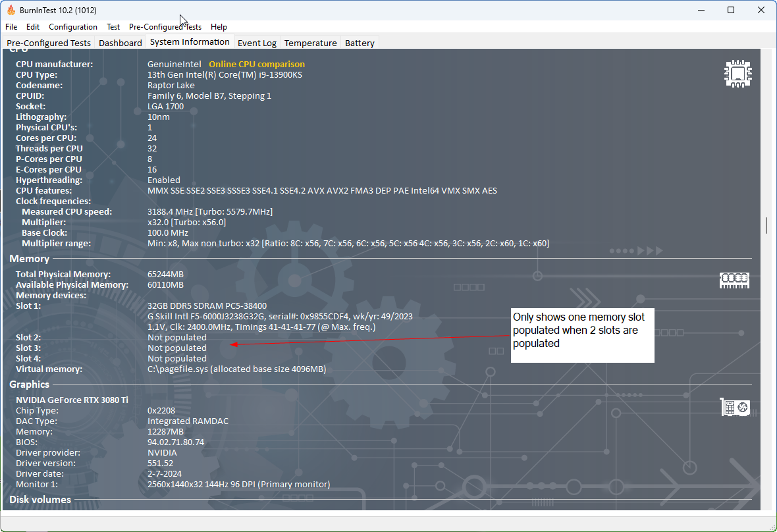Switch to the Event Log tab
The height and width of the screenshot is (532, 777).
[257, 43]
